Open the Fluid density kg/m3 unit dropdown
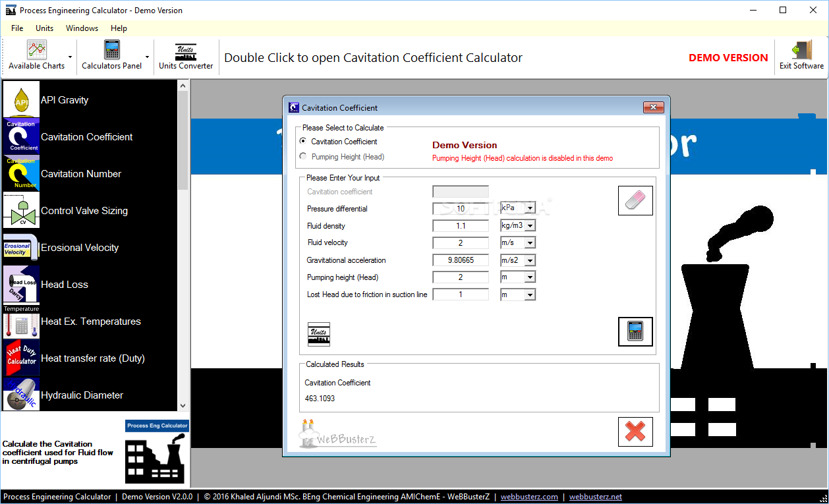The width and height of the screenshot is (829, 504). tap(530, 225)
